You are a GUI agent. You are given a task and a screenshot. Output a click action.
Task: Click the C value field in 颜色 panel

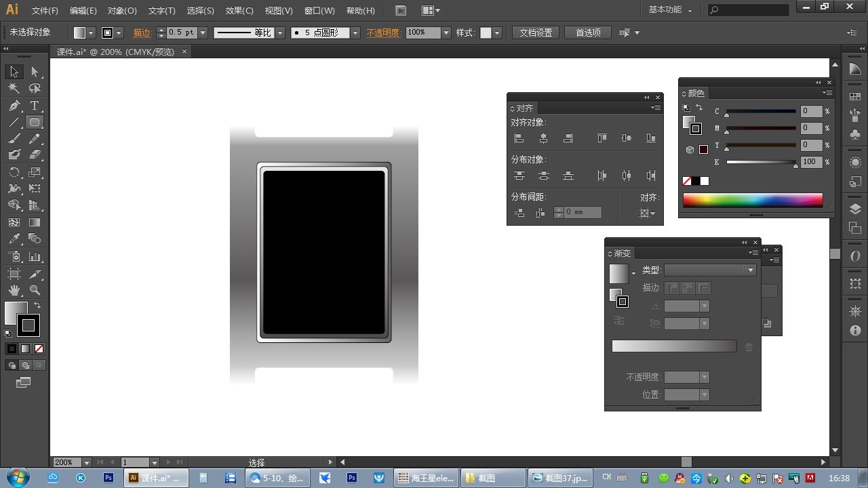tap(811, 111)
